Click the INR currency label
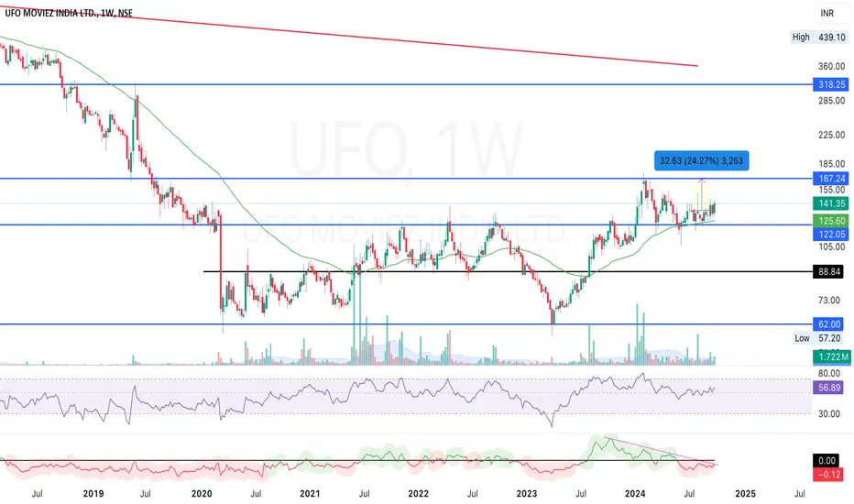 click(827, 13)
